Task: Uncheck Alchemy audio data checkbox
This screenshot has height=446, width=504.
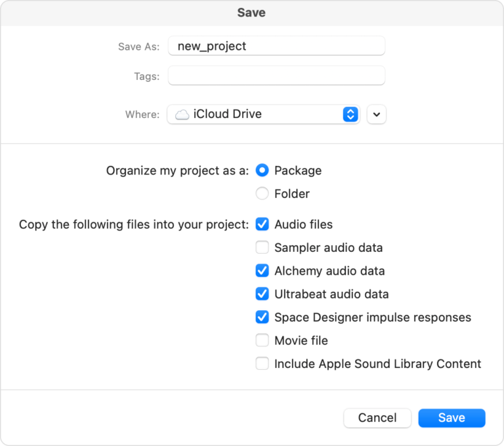Action: coord(262,271)
